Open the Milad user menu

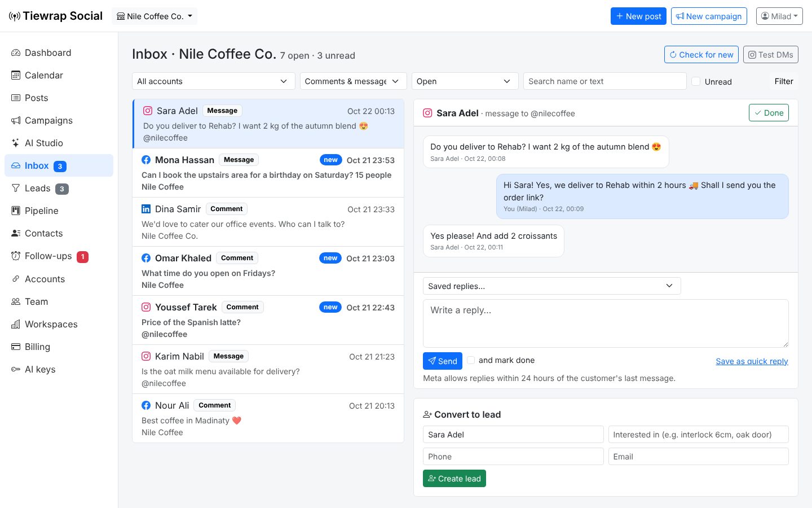[779, 16]
